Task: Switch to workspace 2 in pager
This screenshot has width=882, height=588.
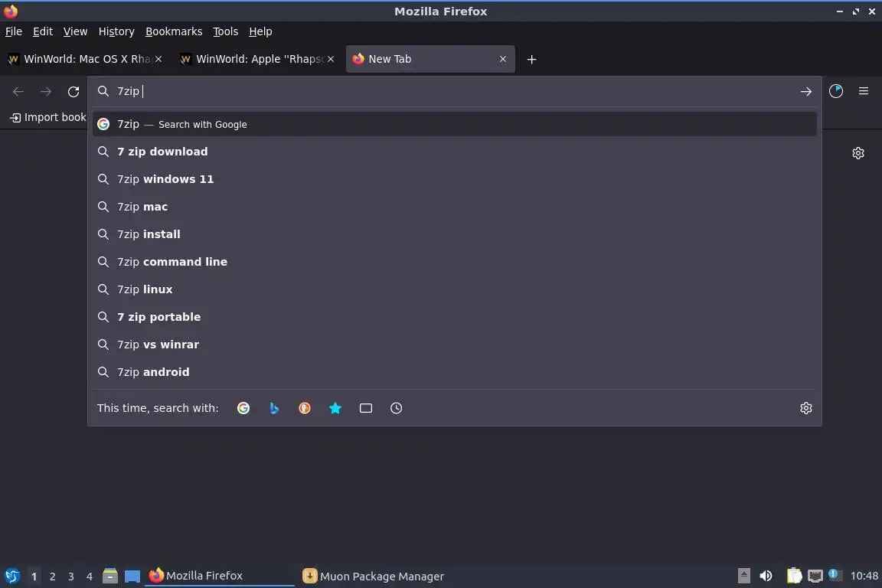Action: click(52, 577)
